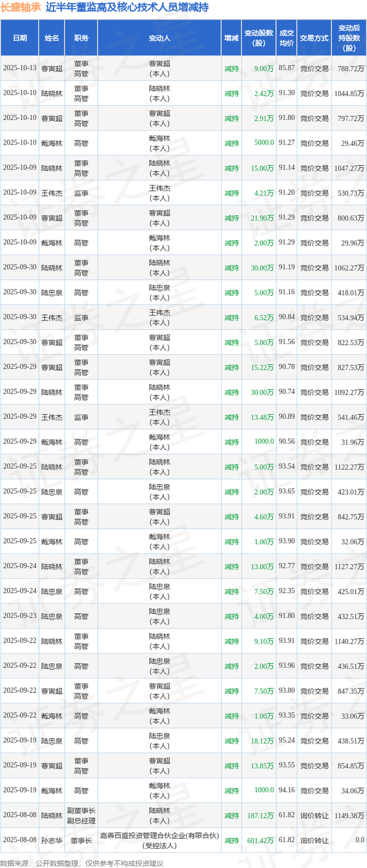Screen dimensions: 367x868
Task: Click the holding value 33.06万
Action: 352,715
